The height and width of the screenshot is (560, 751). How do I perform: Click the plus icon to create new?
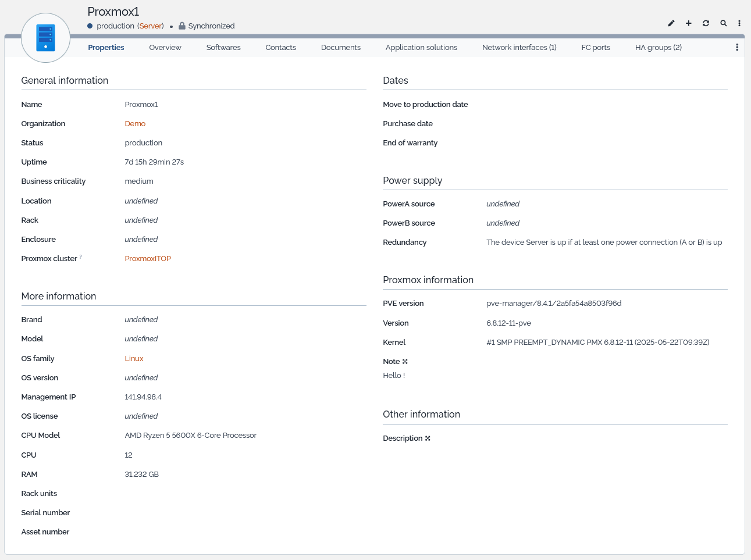(689, 23)
